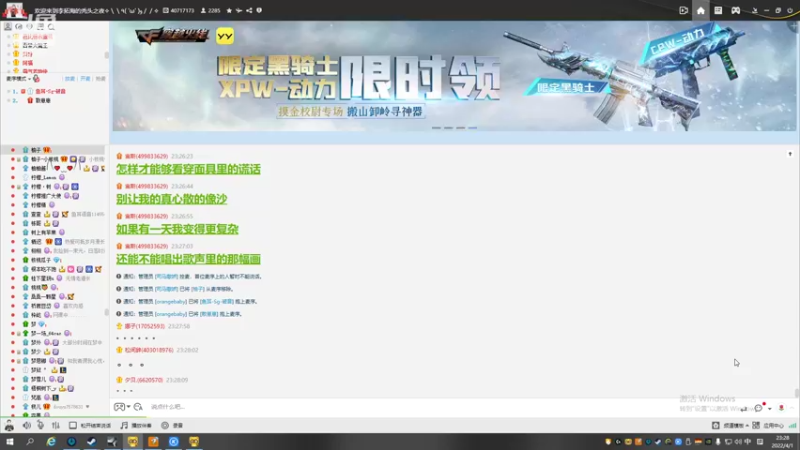Open the chat bubble icon with red dot
The width and height of the screenshot is (800, 450).
[x=759, y=408]
